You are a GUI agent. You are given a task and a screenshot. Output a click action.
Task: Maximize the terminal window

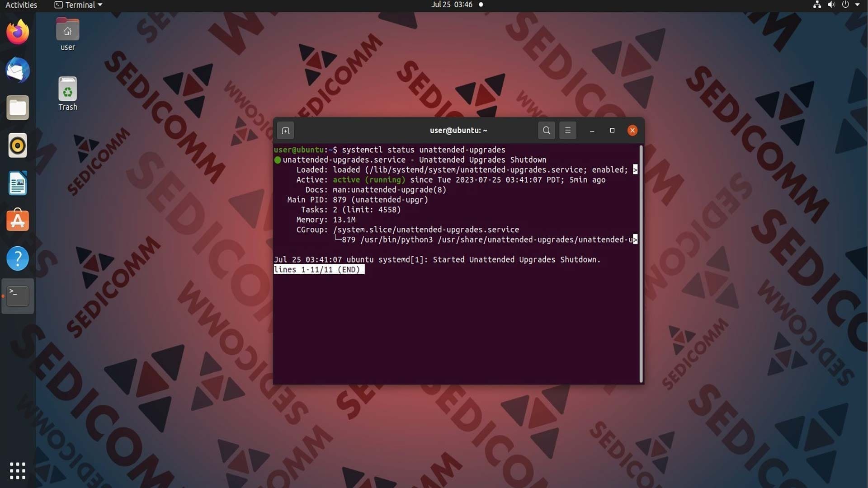612,131
